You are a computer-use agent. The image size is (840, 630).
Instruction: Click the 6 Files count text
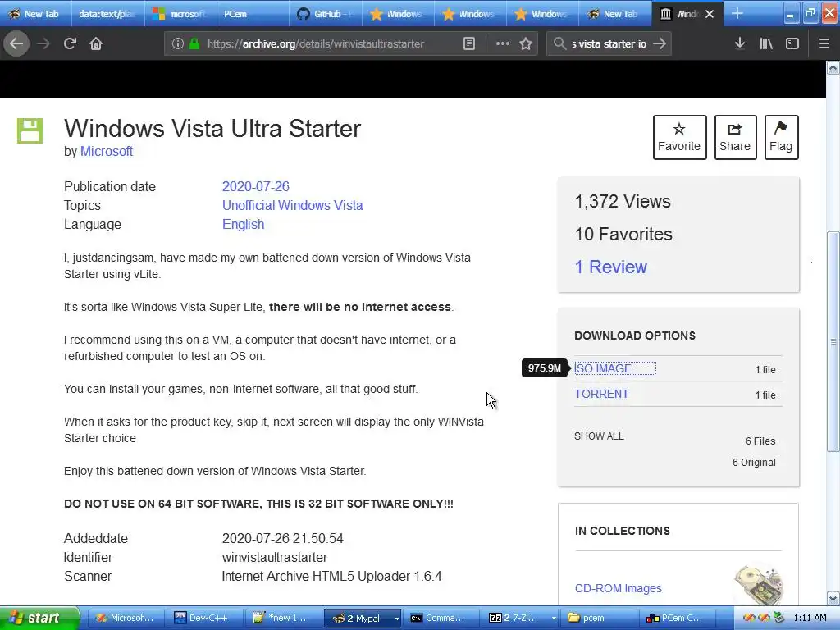coord(760,441)
